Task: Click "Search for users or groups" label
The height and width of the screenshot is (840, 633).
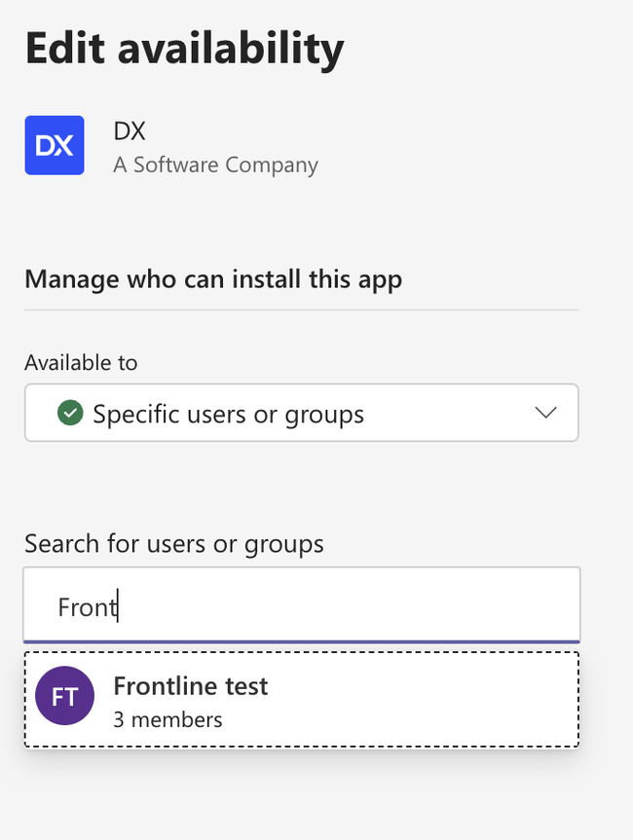Action: (x=173, y=543)
